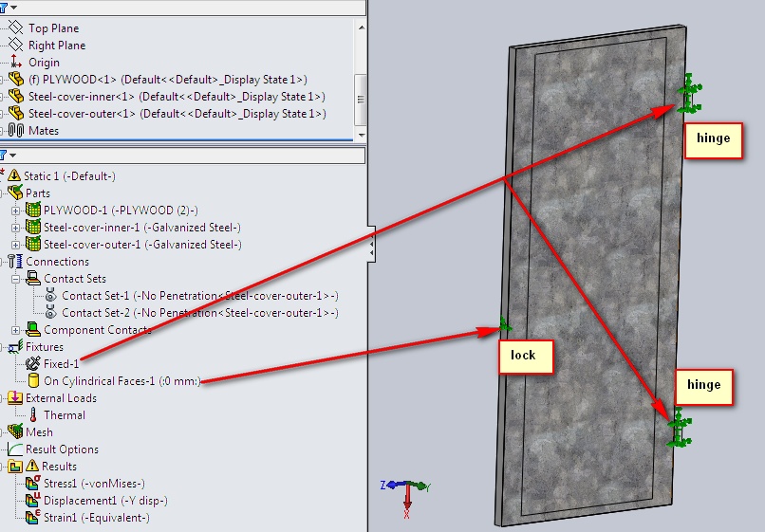Select the Parts label

(x=38, y=193)
